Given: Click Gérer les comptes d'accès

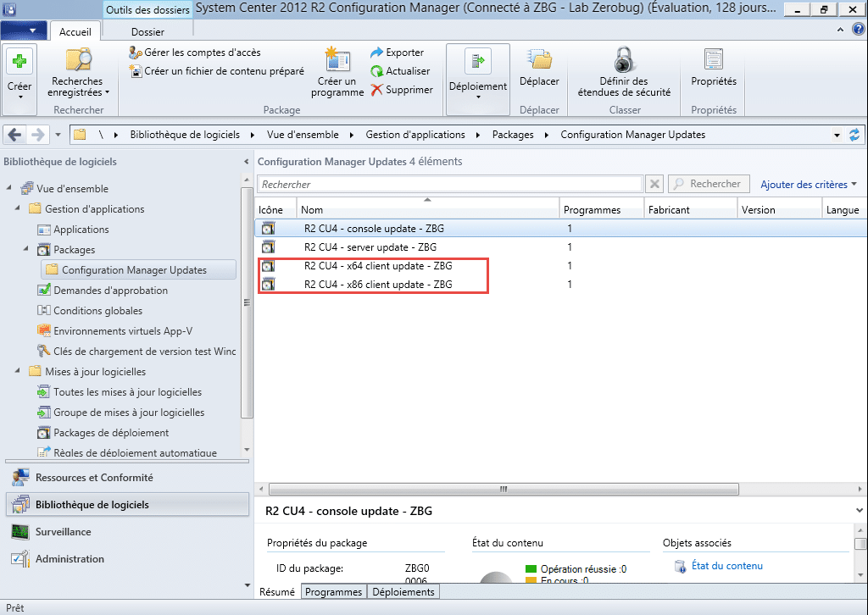Looking at the screenshot, I should click(x=195, y=53).
